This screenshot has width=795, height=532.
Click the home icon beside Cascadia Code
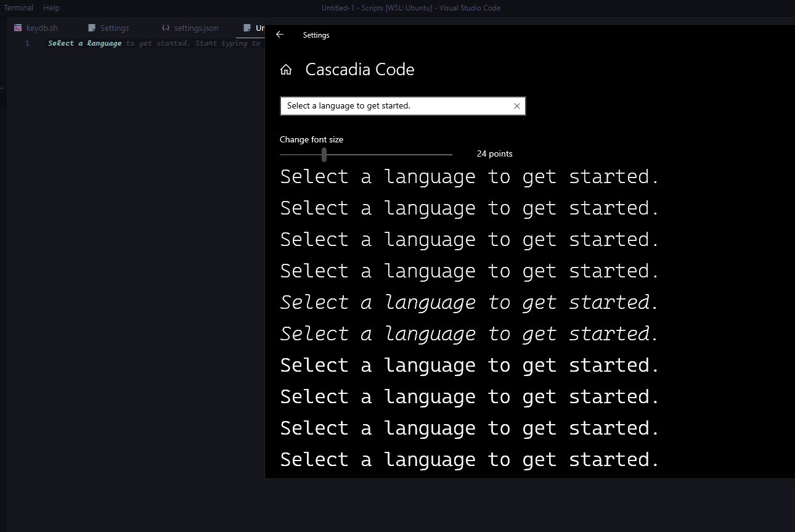point(285,69)
